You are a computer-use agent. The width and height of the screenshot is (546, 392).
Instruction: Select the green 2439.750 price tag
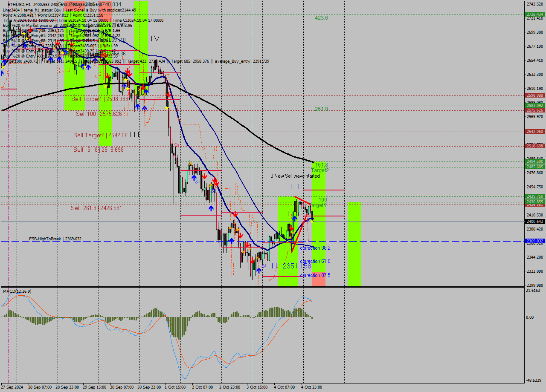[535, 196]
